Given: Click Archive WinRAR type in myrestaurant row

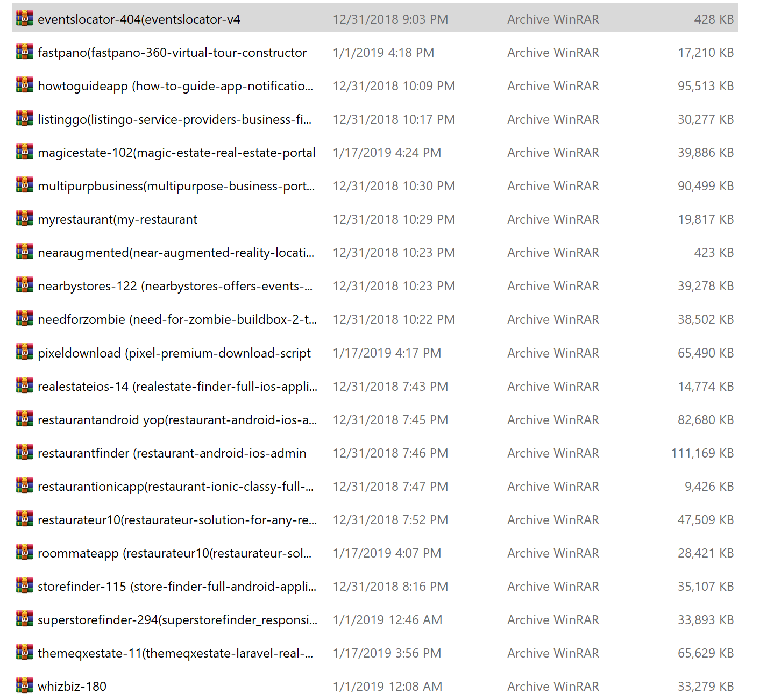Looking at the screenshot, I should click(x=553, y=219).
